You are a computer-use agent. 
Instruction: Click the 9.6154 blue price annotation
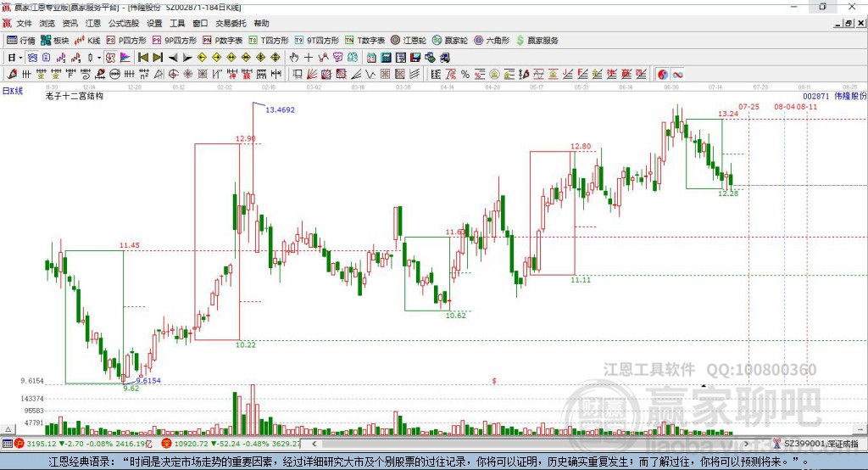(148, 380)
